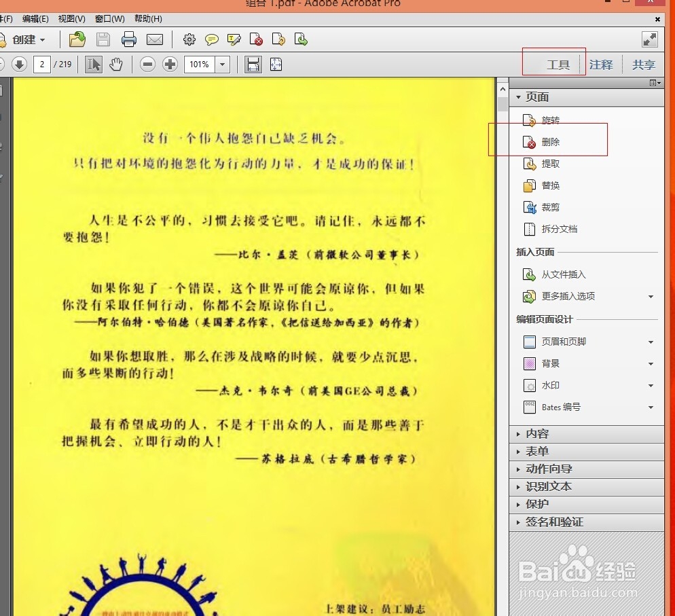Viewport: 675px width, 616px height.
Task: Zoom in with the plus button
Action: click(x=170, y=65)
